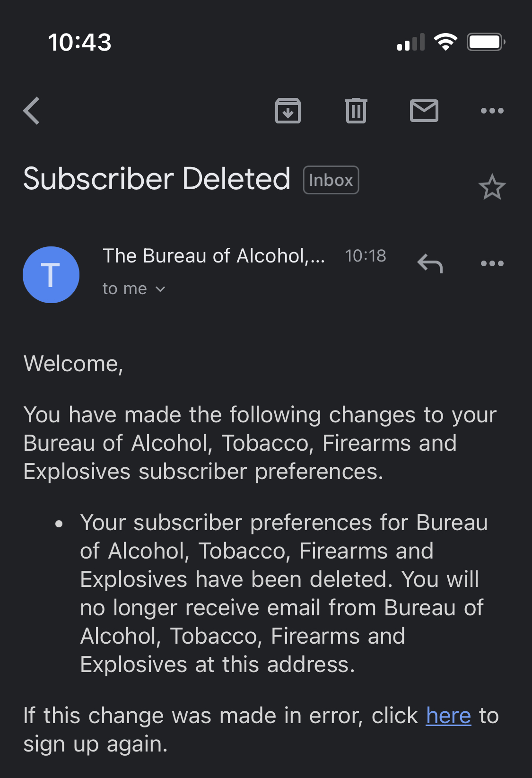
Task: Archive this email with the archive icon
Action: pos(288,111)
